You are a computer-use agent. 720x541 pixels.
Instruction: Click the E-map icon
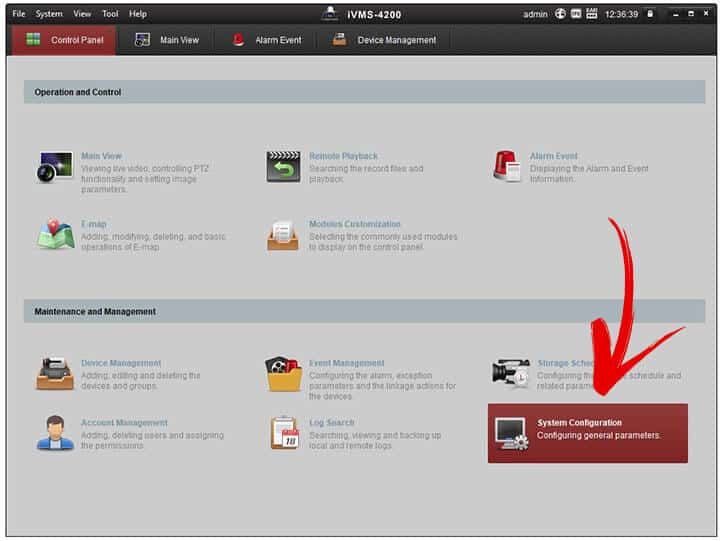tap(55, 234)
